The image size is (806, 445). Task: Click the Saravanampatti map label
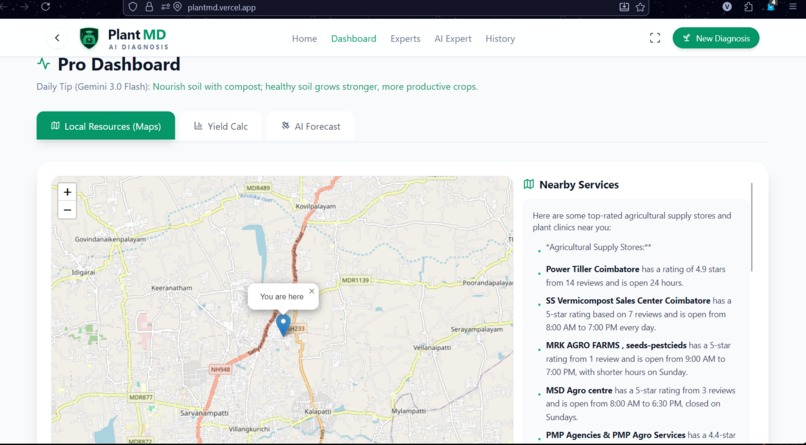point(204,413)
